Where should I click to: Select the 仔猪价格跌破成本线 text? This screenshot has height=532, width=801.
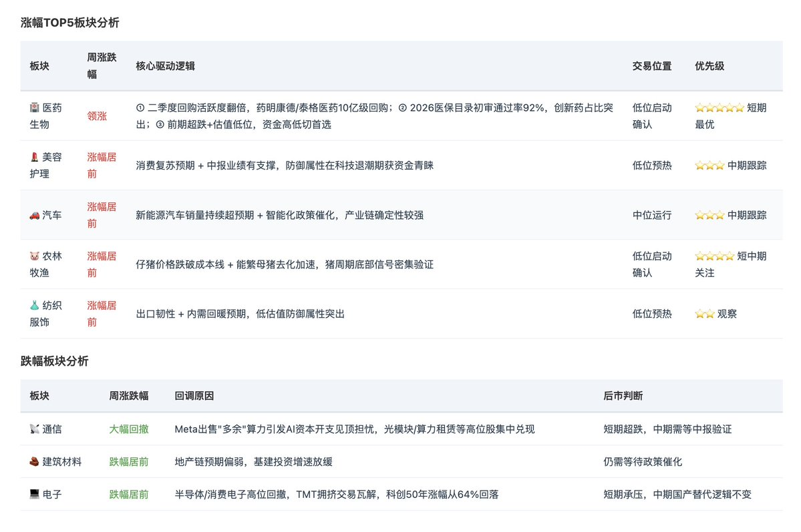click(x=180, y=264)
